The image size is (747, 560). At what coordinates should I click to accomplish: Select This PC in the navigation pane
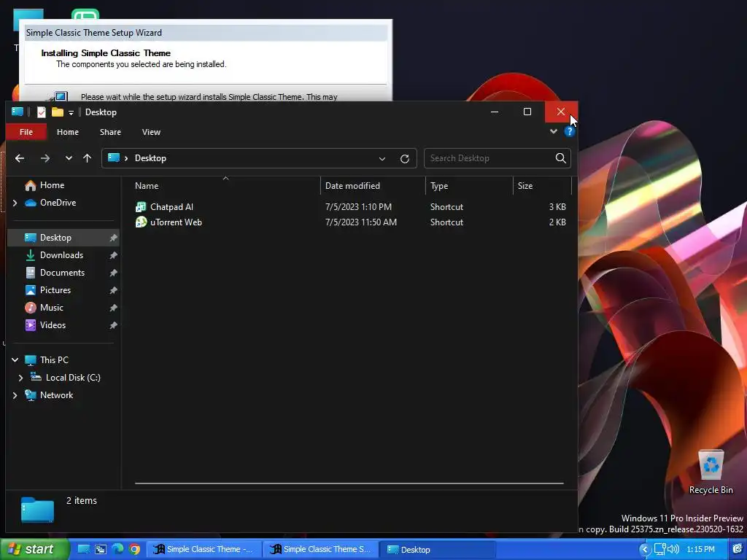[54, 360]
